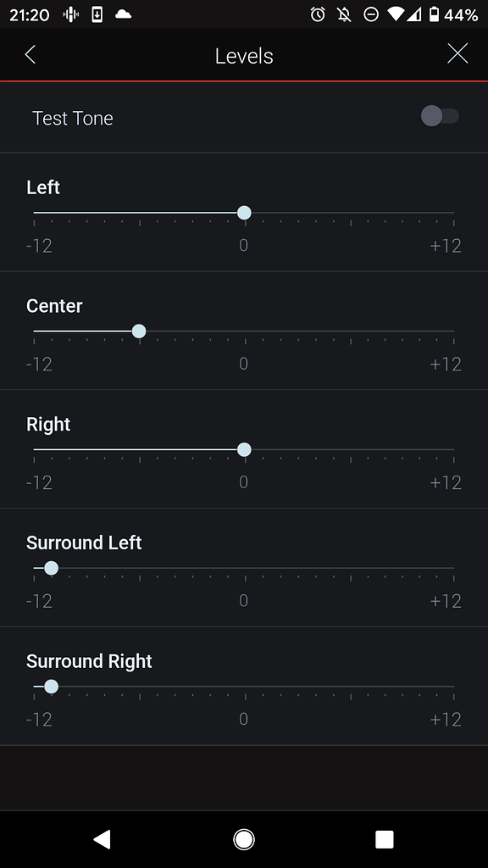
Task: Tap the cloud icon in the status bar
Action: 123,14
